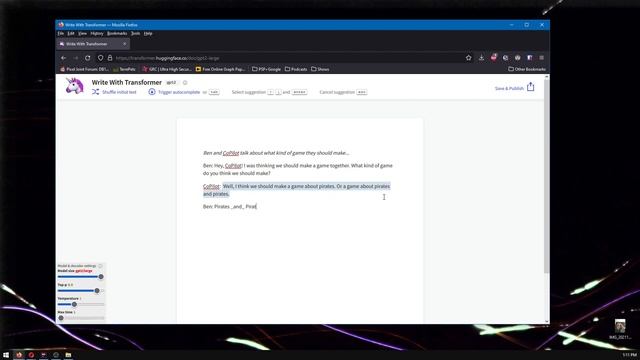Click the vertical page scrollbar
Screen dimensions: 640x360
(547, 176)
